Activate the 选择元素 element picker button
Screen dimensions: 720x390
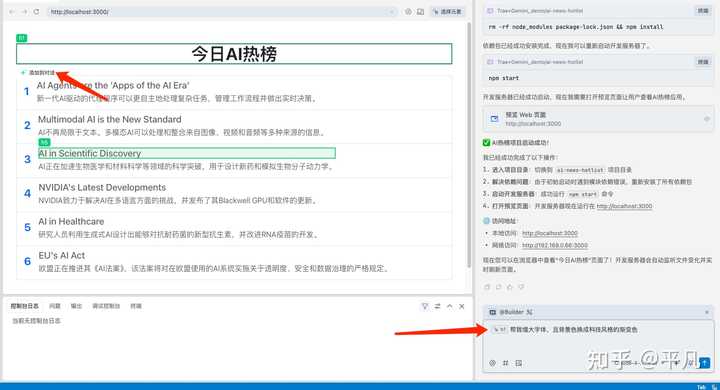coord(447,11)
